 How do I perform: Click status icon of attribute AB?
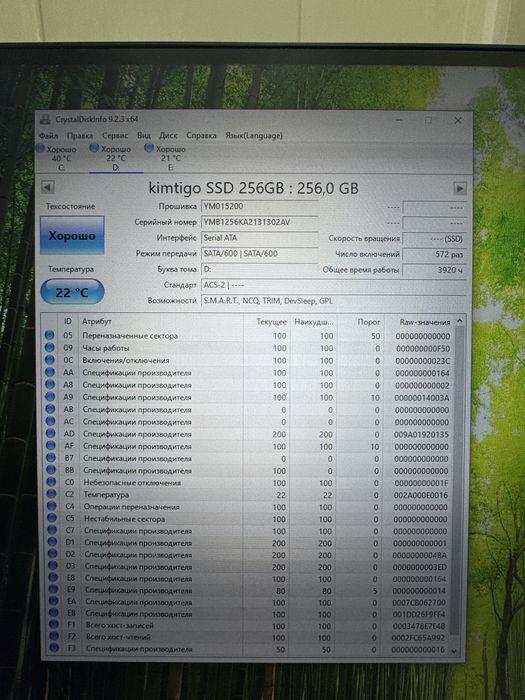point(50,409)
